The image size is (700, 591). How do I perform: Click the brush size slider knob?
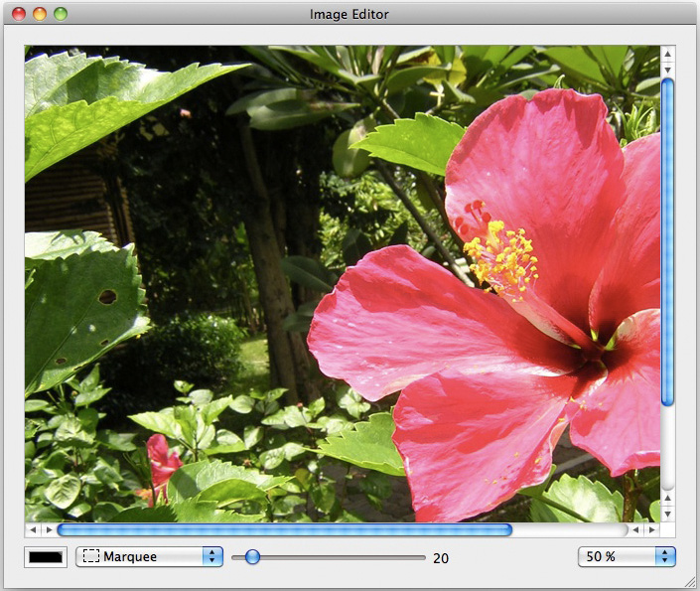252,556
